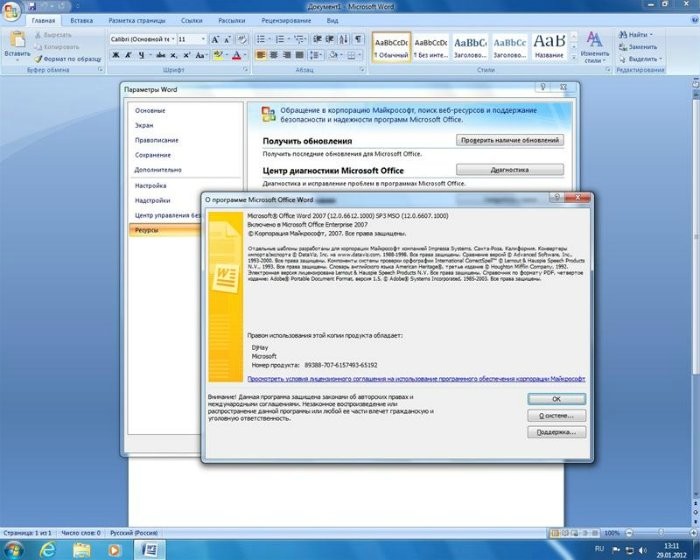Switch to Разметка страницы tab
700x560 pixels.
pos(137,21)
